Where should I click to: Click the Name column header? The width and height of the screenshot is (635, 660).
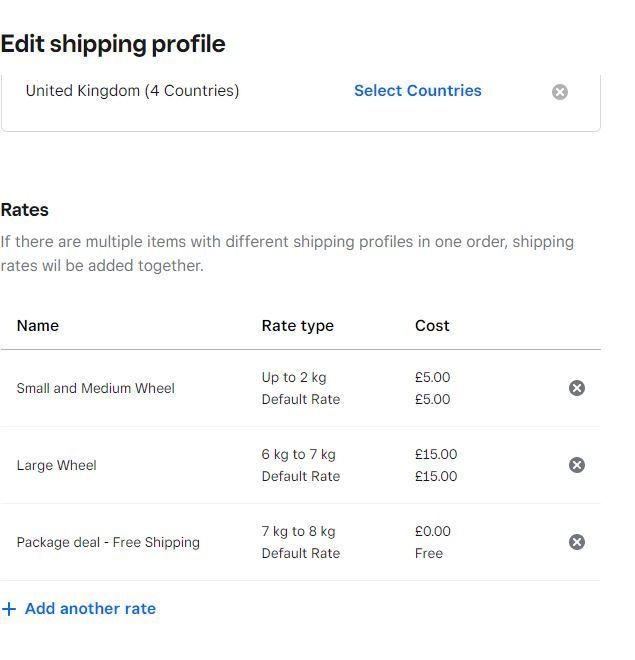tap(38, 326)
